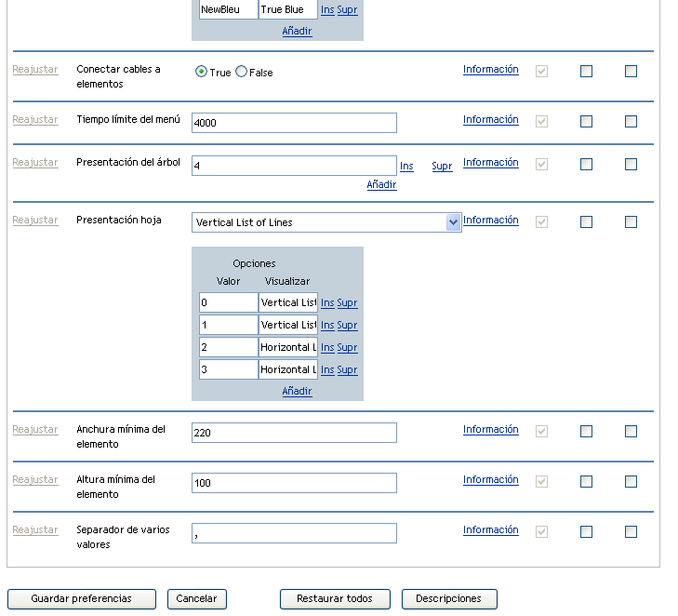Click the Restaurar todos button

point(335,599)
